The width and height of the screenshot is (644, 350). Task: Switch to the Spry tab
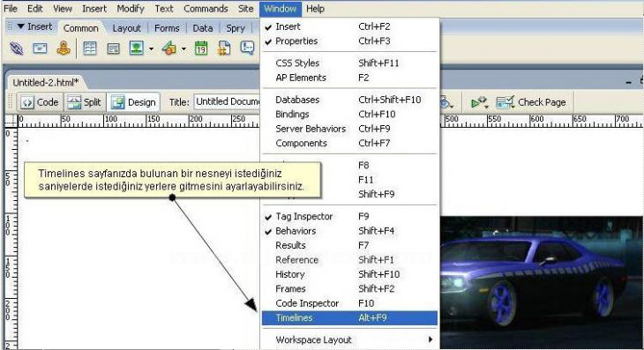[236, 28]
